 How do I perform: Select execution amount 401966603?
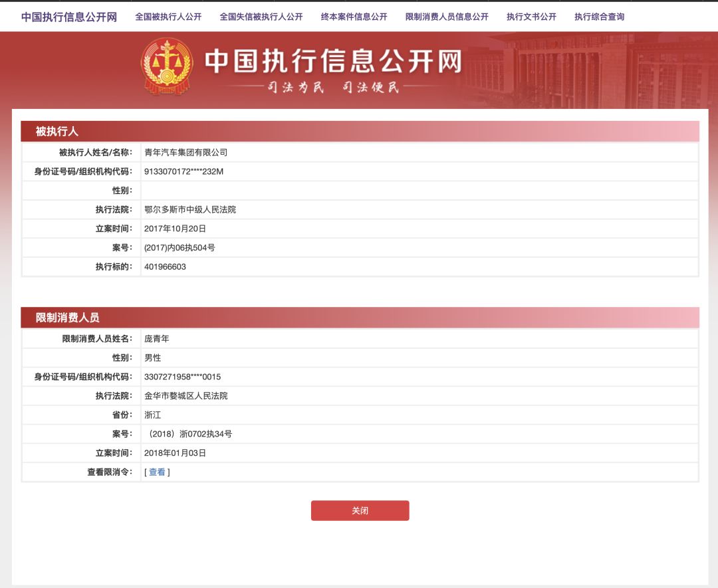(x=165, y=267)
